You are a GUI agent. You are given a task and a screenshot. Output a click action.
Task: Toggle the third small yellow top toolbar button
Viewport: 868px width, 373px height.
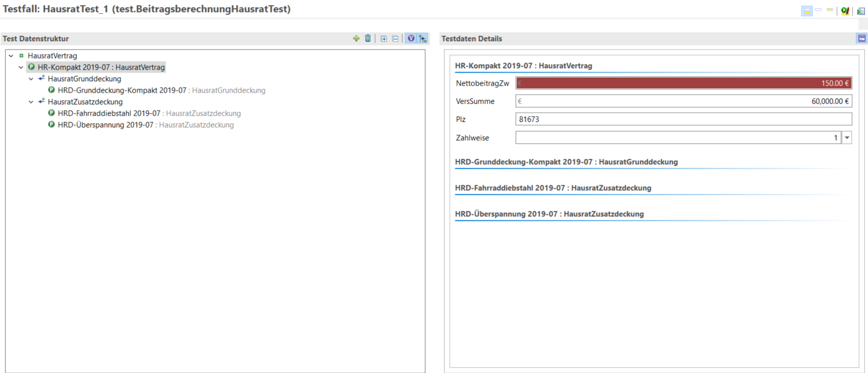830,10
